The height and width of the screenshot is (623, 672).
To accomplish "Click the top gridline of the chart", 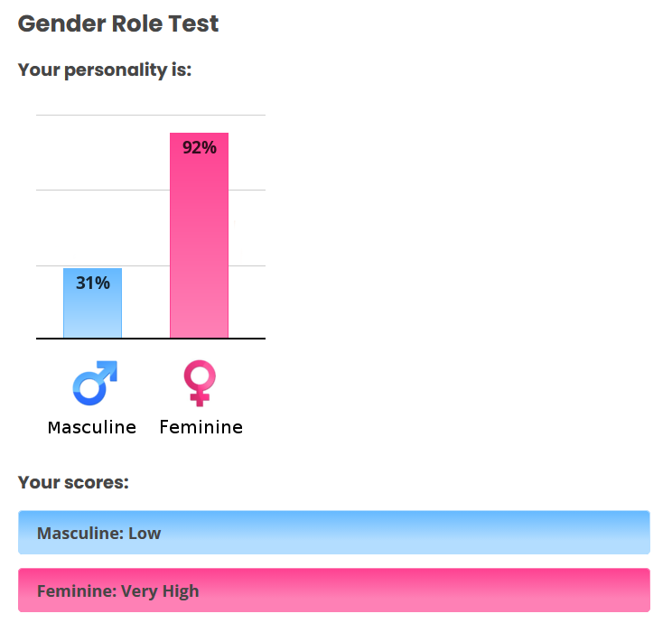I will point(151,115).
